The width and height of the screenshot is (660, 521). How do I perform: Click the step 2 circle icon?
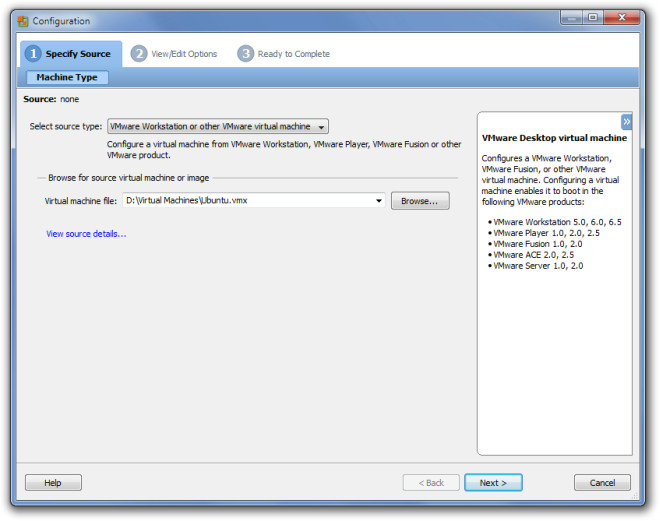[138, 53]
